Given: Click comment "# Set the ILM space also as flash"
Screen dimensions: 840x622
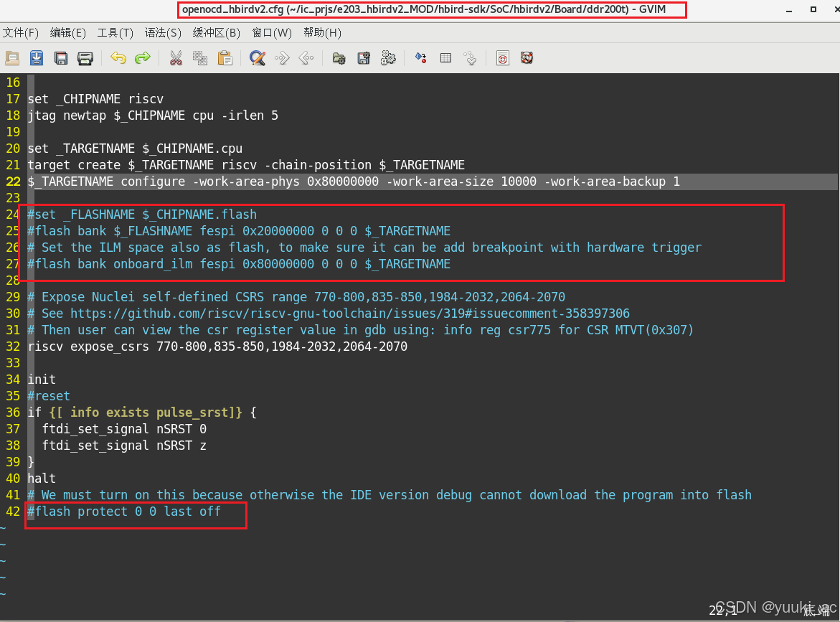Looking at the screenshot, I should [x=364, y=248].
